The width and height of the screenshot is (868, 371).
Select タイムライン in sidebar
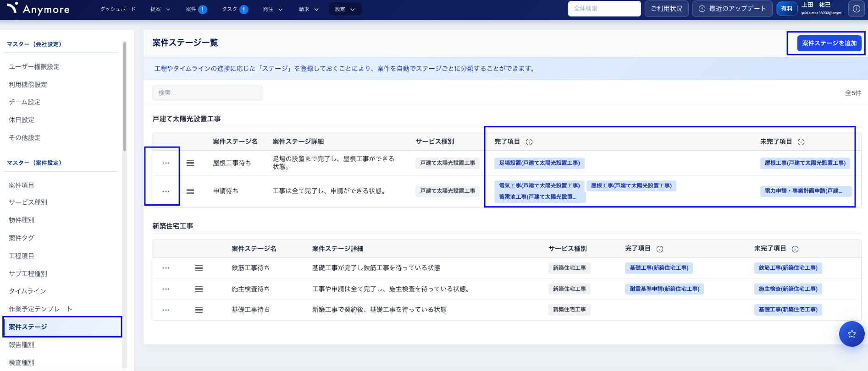point(28,291)
